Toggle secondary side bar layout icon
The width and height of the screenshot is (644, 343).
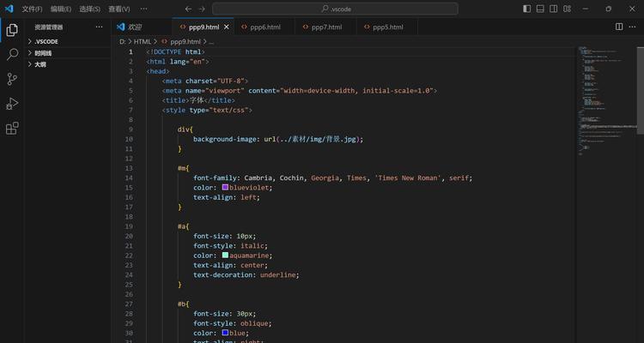click(554, 9)
